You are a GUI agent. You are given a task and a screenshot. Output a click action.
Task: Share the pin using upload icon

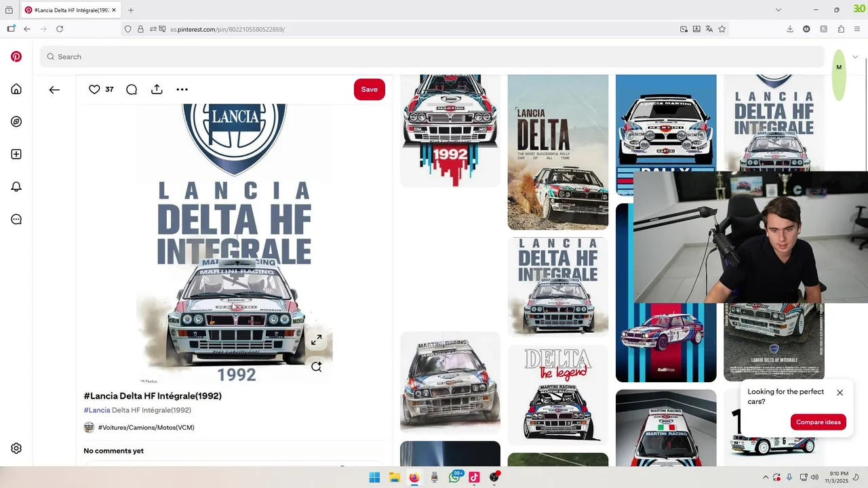pyautogui.click(x=157, y=89)
